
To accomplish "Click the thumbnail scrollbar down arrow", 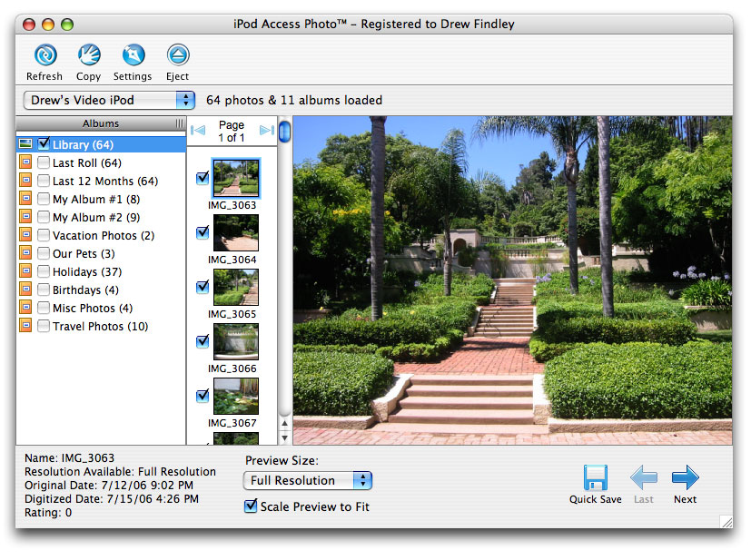I will tap(284, 437).
